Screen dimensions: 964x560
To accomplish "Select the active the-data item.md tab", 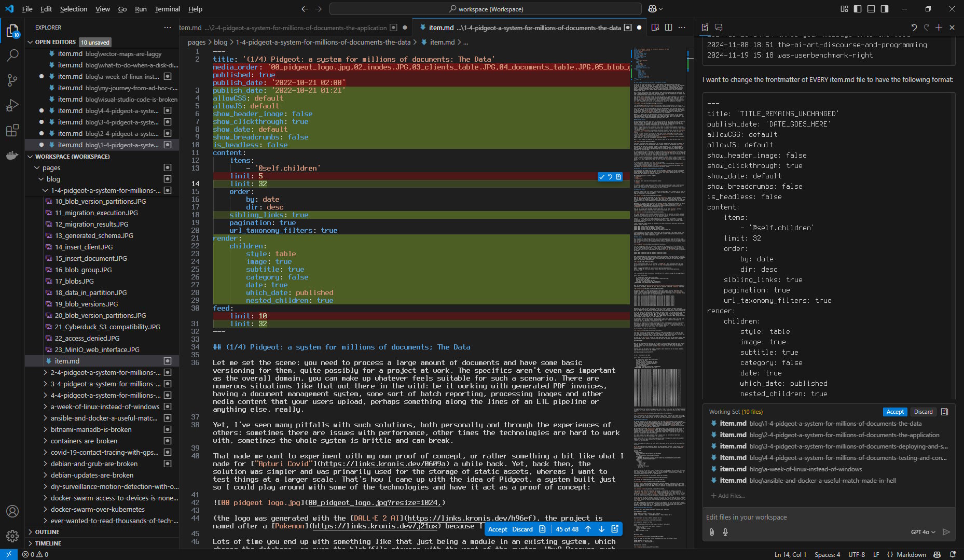I will 529,27.
